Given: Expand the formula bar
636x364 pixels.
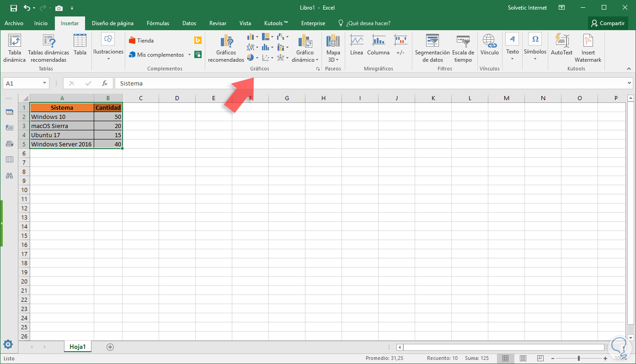Looking at the screenshot, I should pyautogui.click(x=630, y=83).
